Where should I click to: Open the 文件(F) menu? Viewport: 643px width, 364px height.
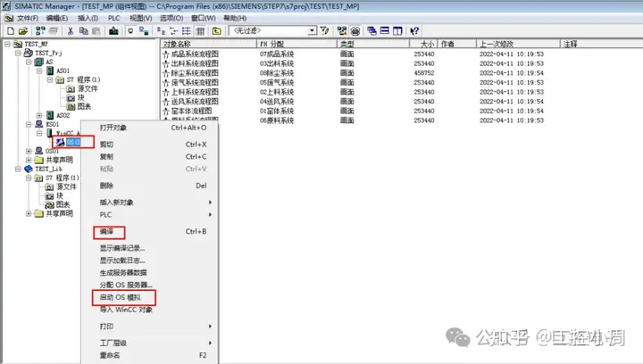pos(27,18)
